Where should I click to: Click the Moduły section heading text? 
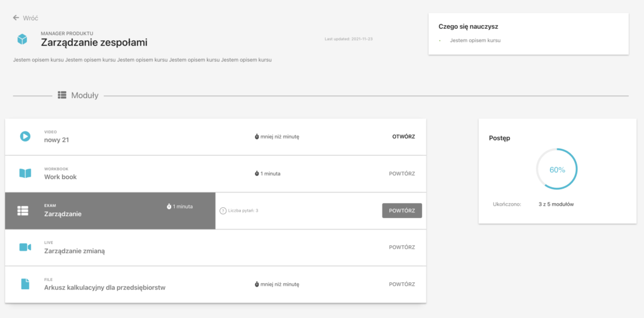coord(85,96)
